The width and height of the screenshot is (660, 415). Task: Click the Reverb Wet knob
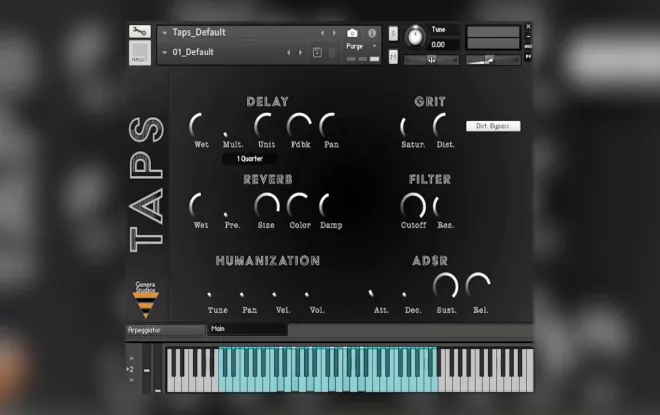pos(200,206)
